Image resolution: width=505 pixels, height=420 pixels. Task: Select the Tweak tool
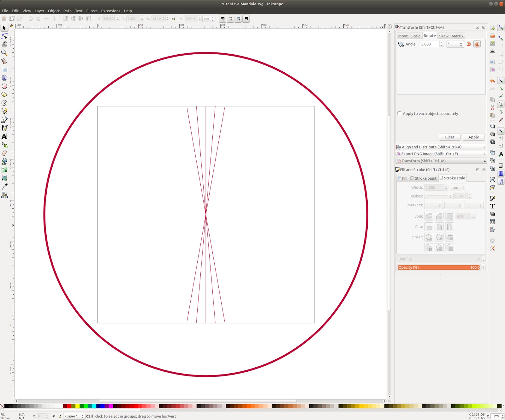tap(4, 45)
